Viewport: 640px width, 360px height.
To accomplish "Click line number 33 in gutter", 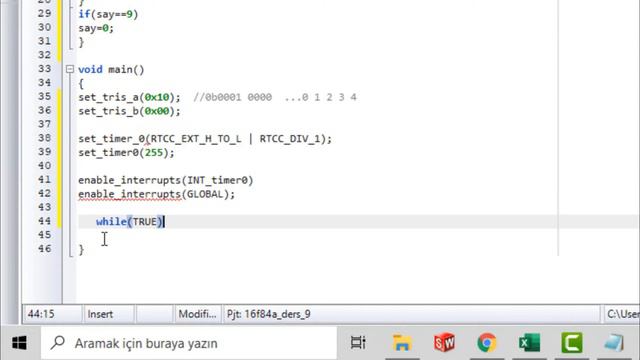I will click(44, 69).
